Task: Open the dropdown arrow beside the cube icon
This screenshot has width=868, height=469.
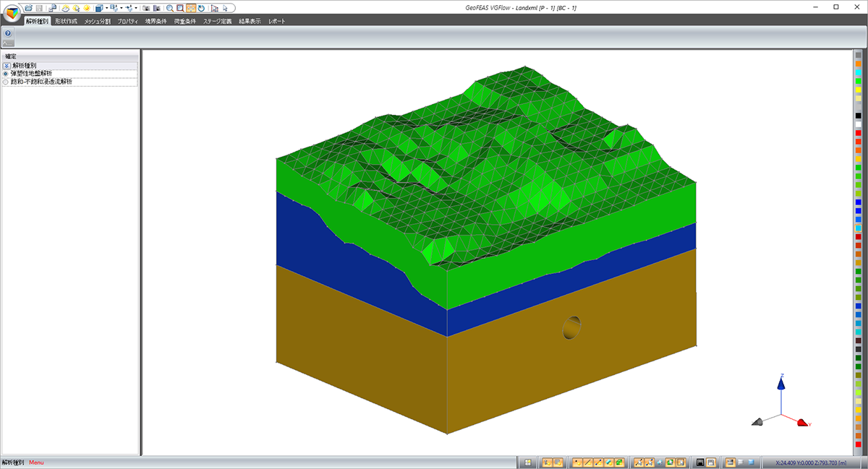Action: pyautogui.click(x=107, y=8)
